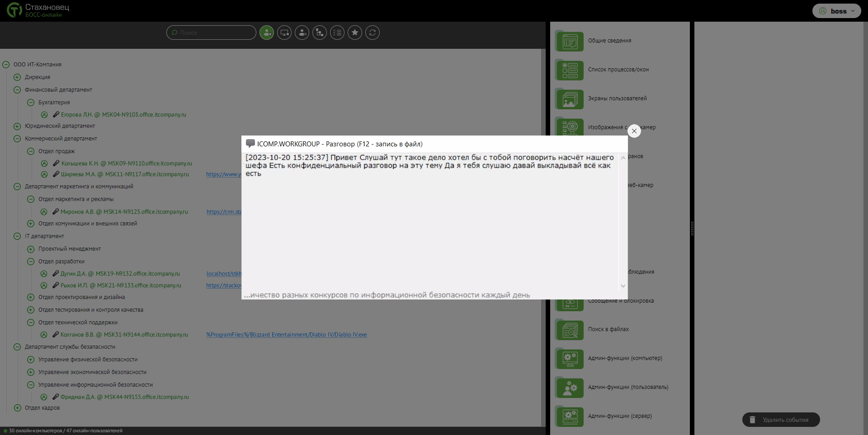Open the Общие сведения folder icon

(x=570, y=41)
